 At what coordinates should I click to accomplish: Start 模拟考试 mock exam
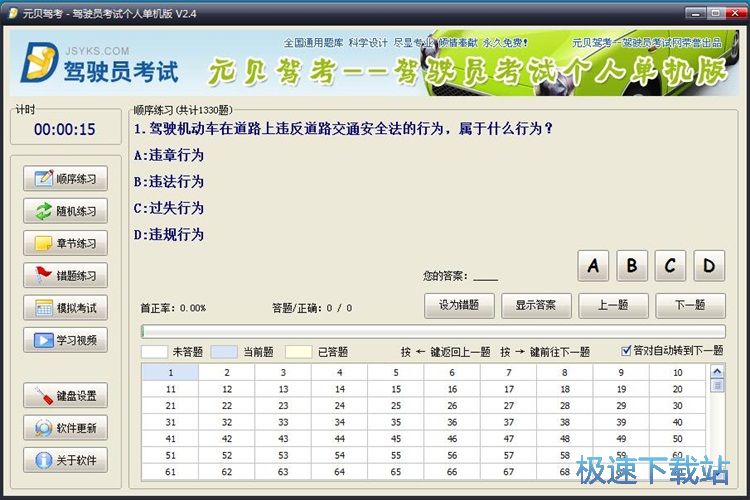65,308
